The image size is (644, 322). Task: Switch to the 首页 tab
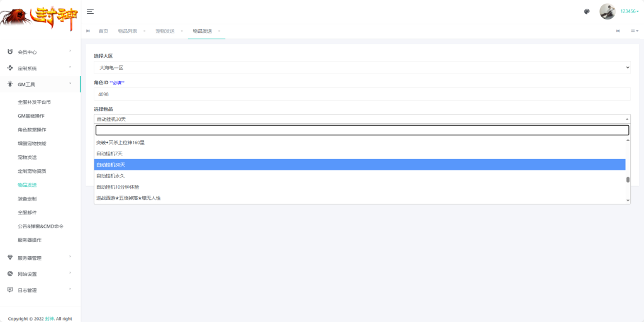pyautogui.click(x=104, y=31)
